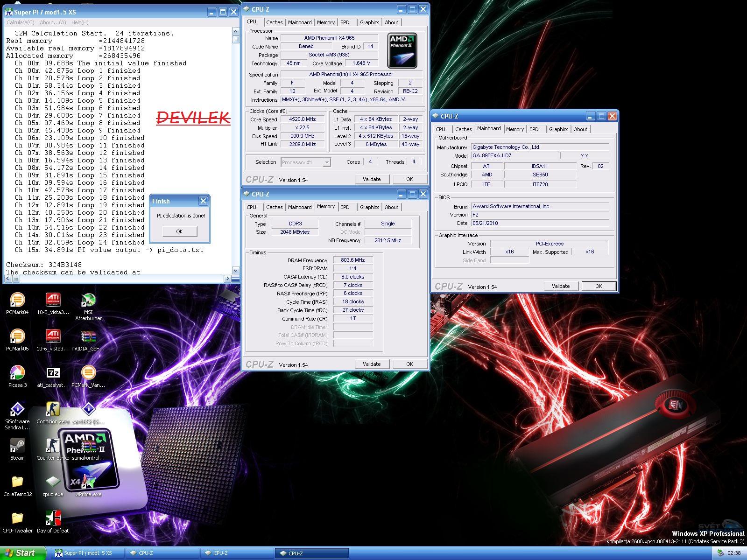Viewport: 747px width, 560px height.
Task: Click the NB Frequency 2812.5 MHz value
Action: (x=388, y=241)
